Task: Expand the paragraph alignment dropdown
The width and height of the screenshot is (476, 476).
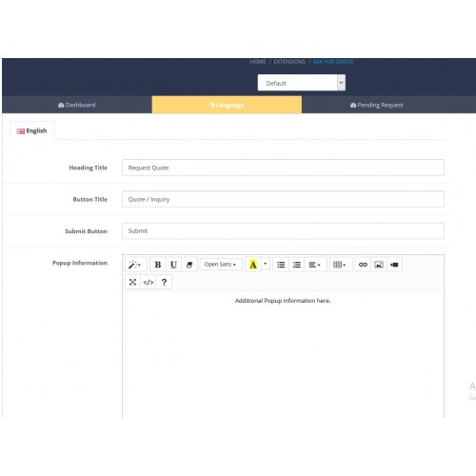Action: [315, 265]
